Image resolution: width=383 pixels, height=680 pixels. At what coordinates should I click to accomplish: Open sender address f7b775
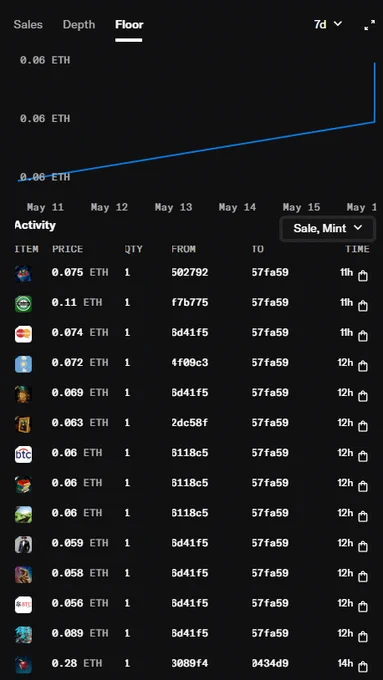point(190,302)
